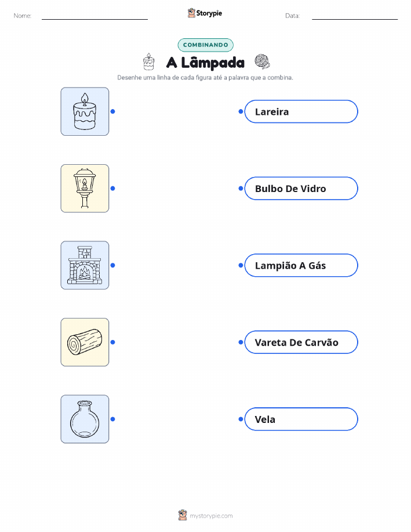
Task: Select the wooden log picture
Action: pyautogui.click(x=85, y=342)
